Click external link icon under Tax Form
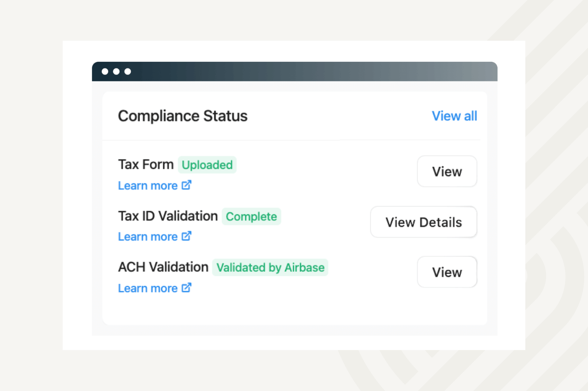The height and width of the screenshot is (391, 588). point(186,185)
